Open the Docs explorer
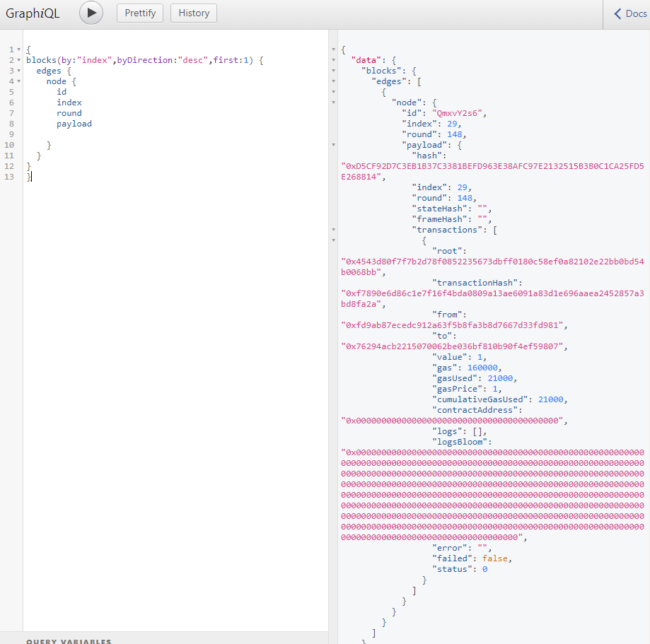 click(x=630, y=13)
